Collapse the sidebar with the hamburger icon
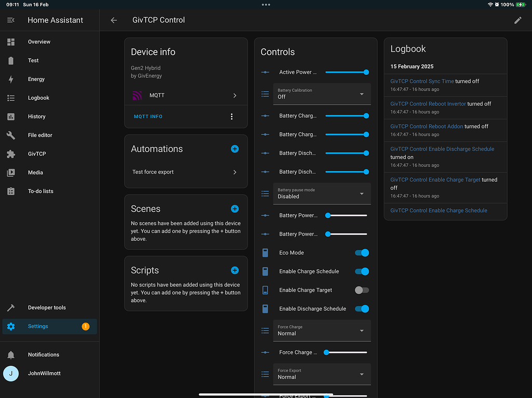The height and width of the screenshot is (398, 532). tap(11, 20)
